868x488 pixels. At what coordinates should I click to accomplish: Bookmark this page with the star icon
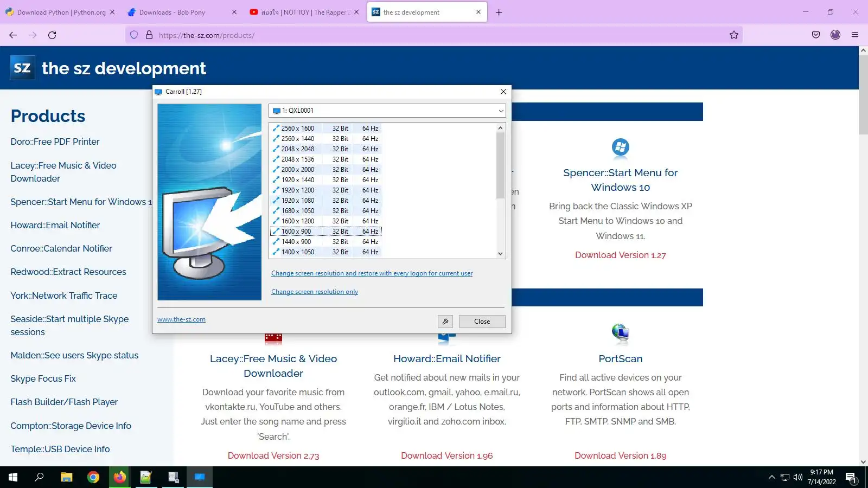click(734, 35)
